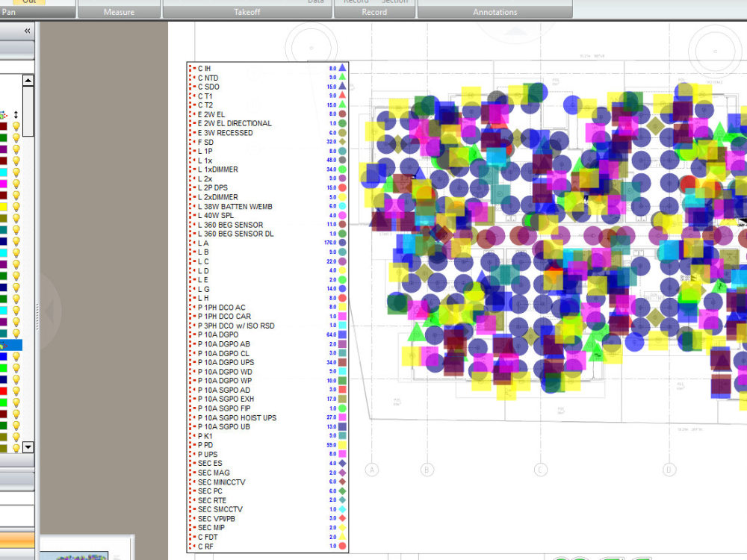Screen dimensions: 747x560
Task: Click the scroll down arrow in left list
Action: (x=28, y=447)
